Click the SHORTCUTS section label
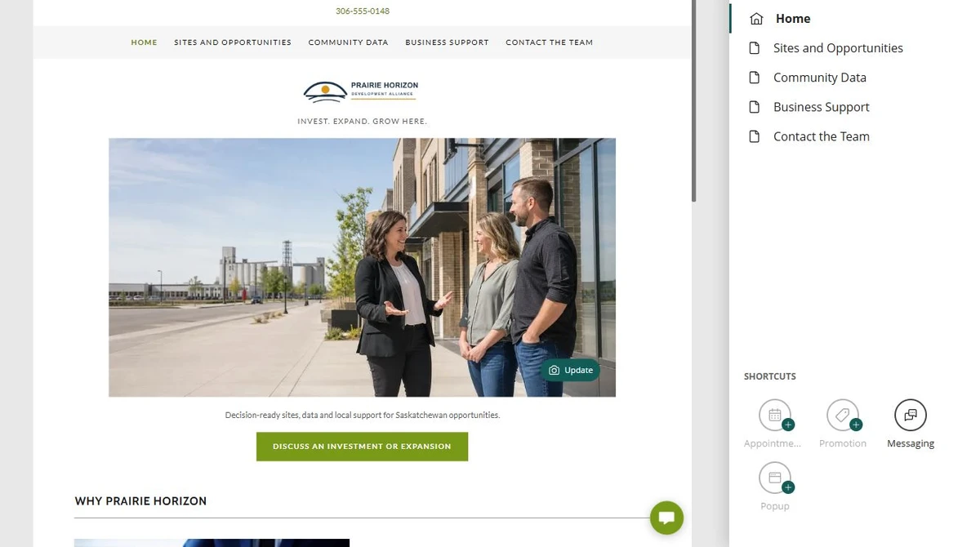The height and width of the screenshot is (547, 980). (x=769, y=376)
